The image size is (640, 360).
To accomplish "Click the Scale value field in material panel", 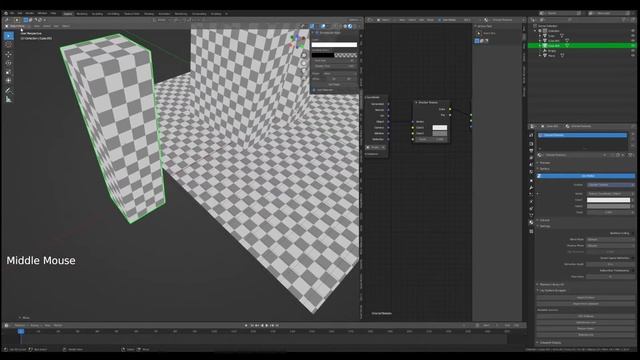I will pyautogui.click(x=608, y=212).
